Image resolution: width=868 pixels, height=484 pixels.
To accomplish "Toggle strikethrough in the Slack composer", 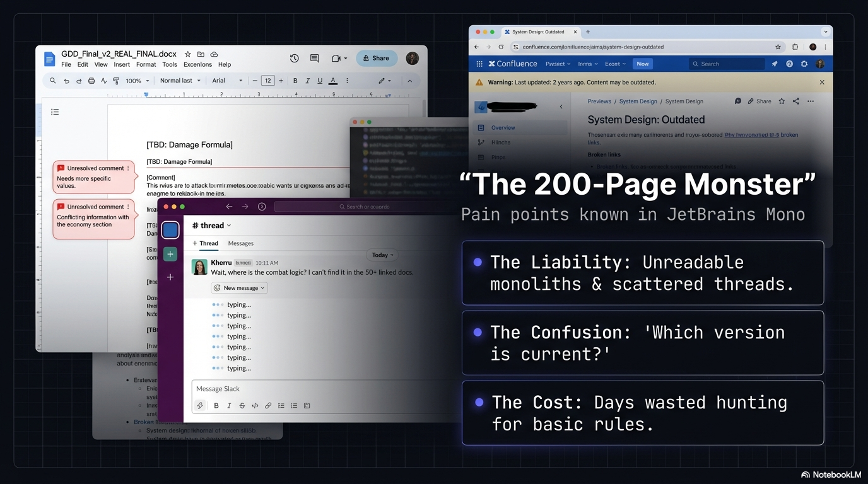I will tap(242, 405).
